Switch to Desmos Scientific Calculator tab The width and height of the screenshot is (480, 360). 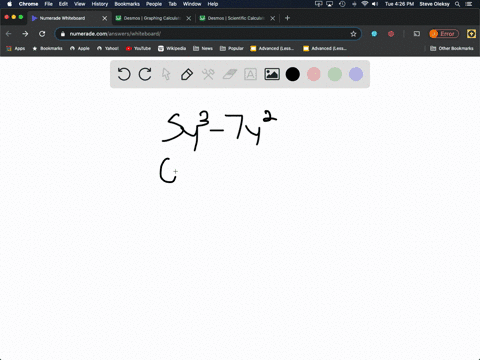pyautogui.click(x=236, y=18)
